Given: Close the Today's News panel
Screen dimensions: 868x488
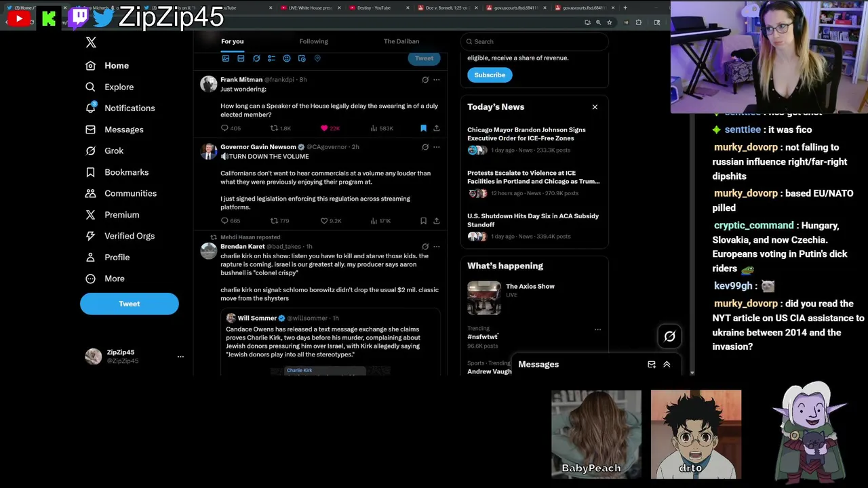Looking at the screenshot, I should (x=595, y=107).
